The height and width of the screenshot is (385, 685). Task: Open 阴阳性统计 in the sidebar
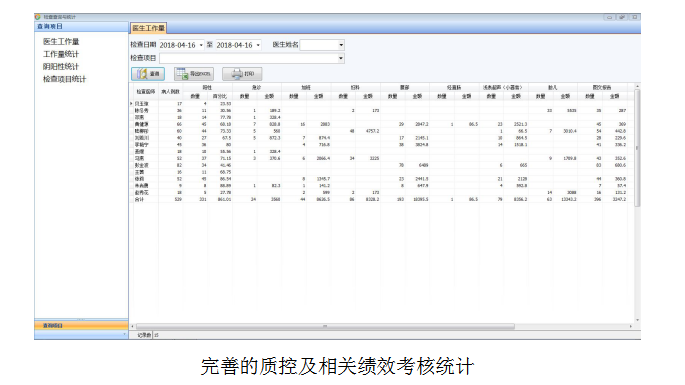(61, 66)
